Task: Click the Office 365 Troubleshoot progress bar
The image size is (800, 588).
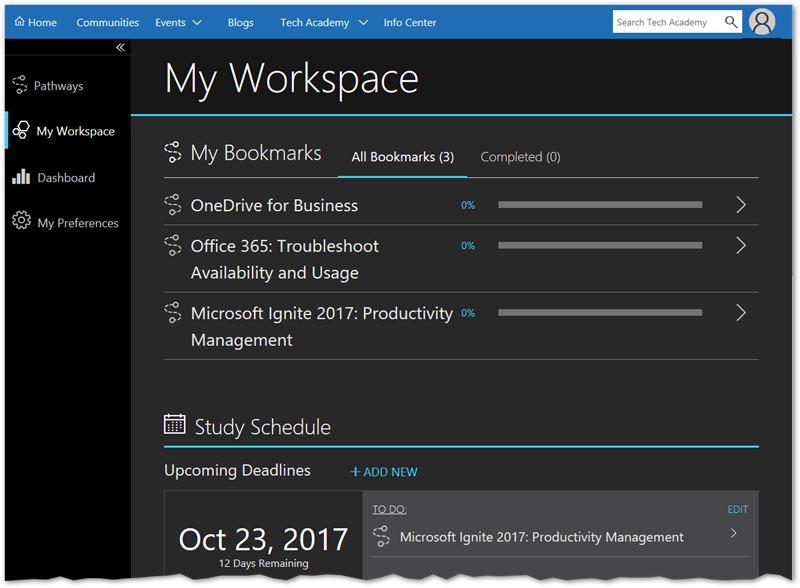Action: coord(600,246)
